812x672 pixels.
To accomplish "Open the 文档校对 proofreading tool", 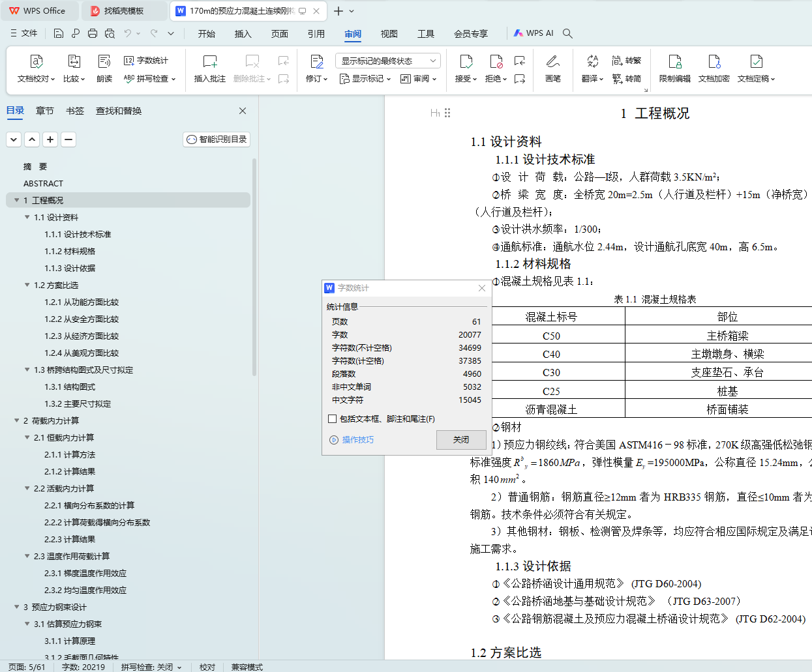I will 36,69.
